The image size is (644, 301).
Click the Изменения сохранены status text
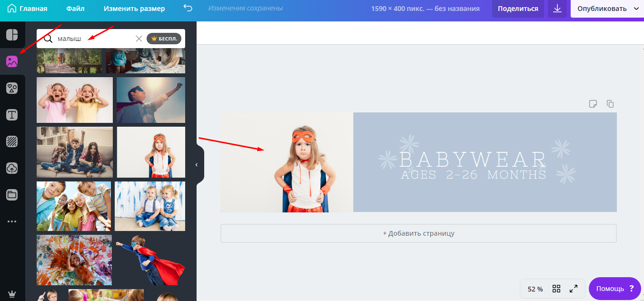tap(245, 8)
